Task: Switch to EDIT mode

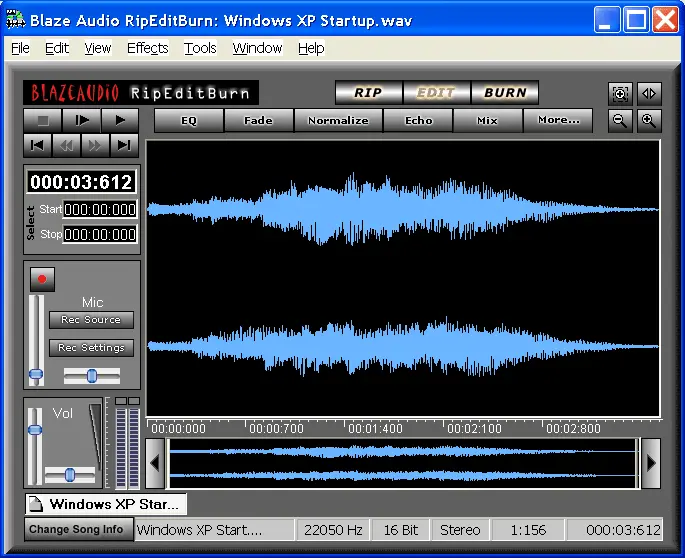Action: pos(436,93)
